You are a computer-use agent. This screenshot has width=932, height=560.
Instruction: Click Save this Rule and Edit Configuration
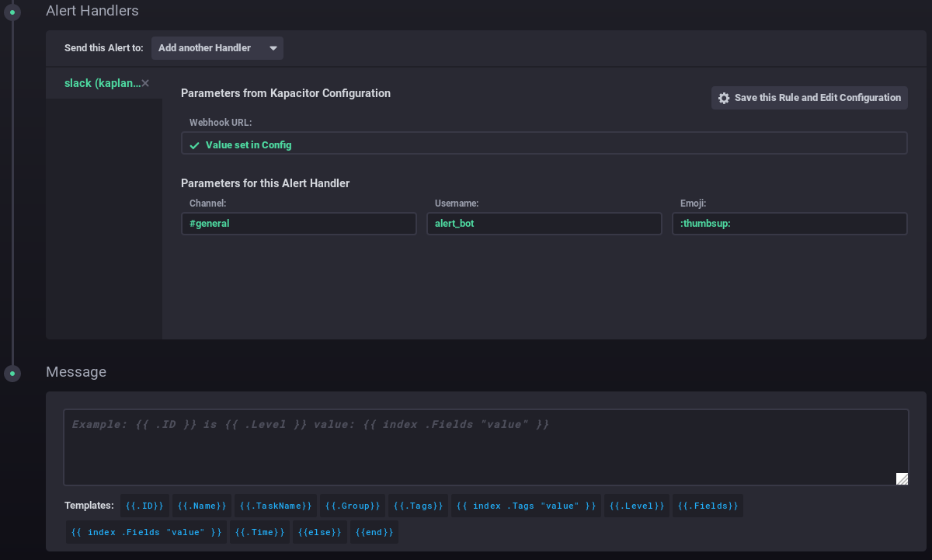[x=809, y=98]
